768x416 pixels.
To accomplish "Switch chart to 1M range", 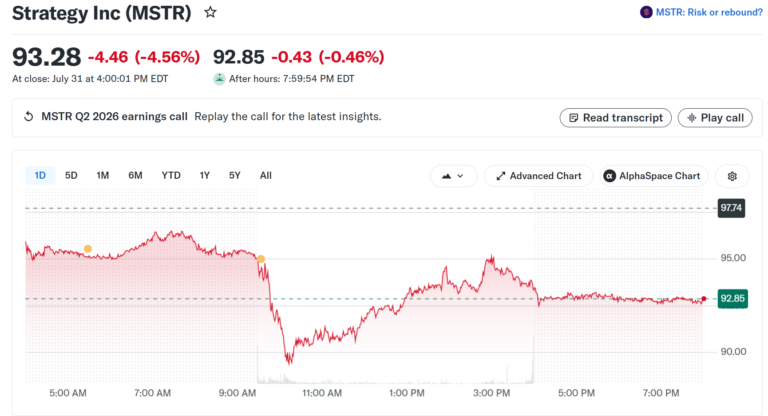I will (102, 175).
